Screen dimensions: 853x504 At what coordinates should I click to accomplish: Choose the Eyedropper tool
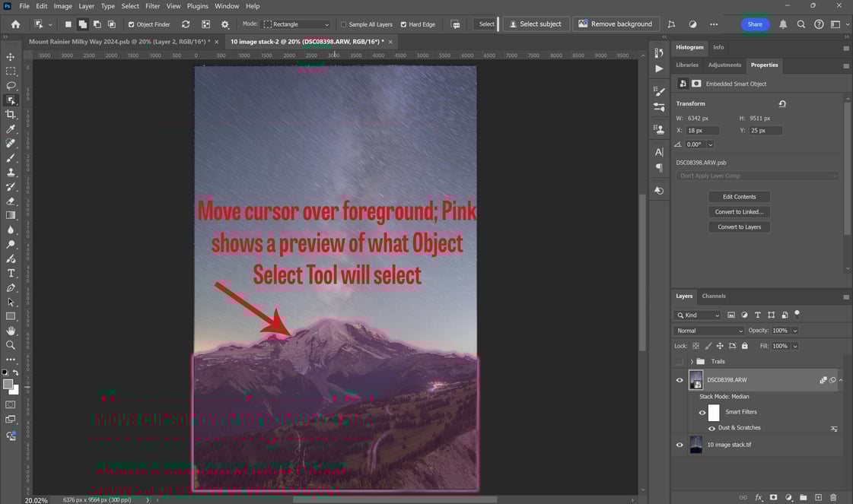pyautogui.click(x=11, y=129)
